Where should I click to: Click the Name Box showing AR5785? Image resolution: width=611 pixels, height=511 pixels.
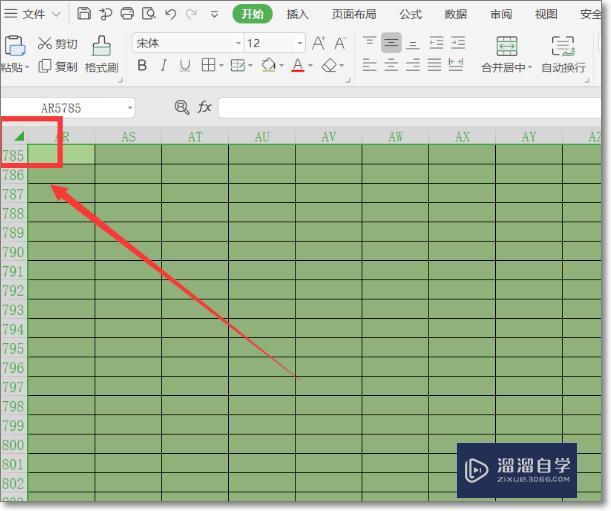click(61, 108)
